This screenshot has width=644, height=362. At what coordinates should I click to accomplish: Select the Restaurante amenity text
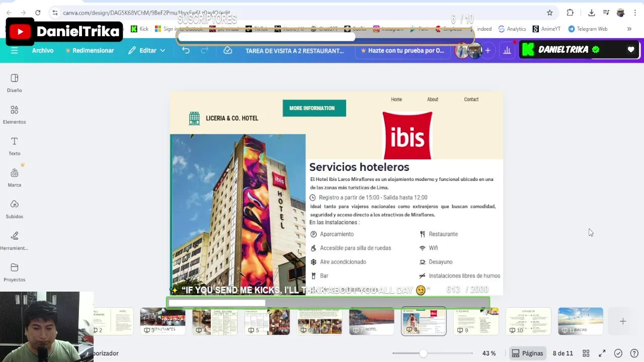443,234
